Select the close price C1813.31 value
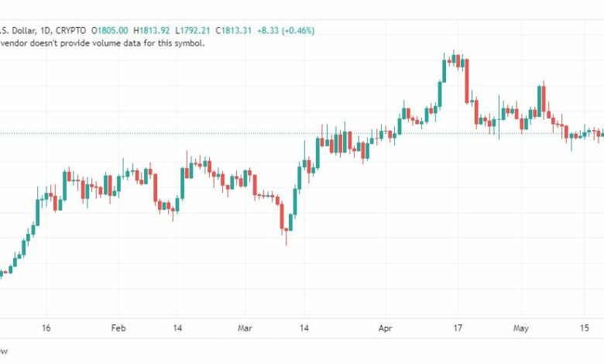 click(x=233, y=30)
